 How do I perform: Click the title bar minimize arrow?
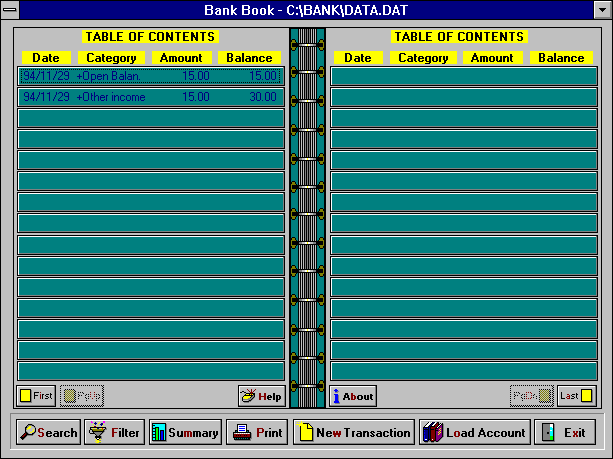(602, 10)
